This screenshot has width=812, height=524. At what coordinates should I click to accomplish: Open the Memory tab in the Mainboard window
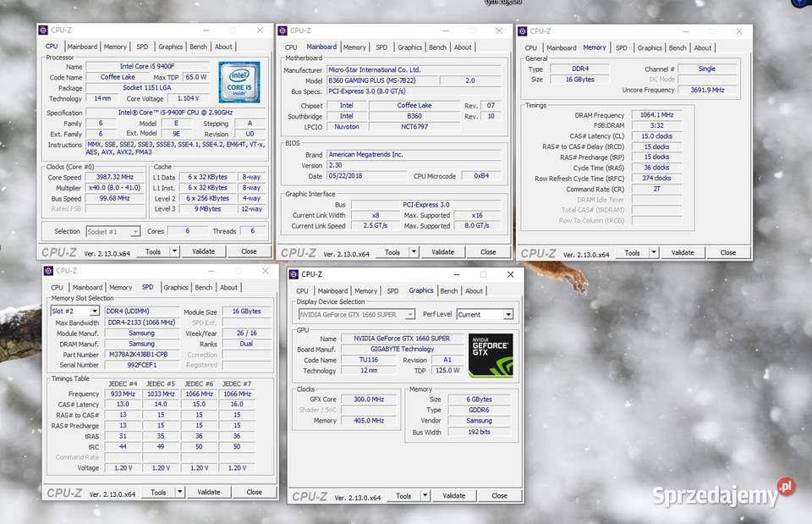354,47
